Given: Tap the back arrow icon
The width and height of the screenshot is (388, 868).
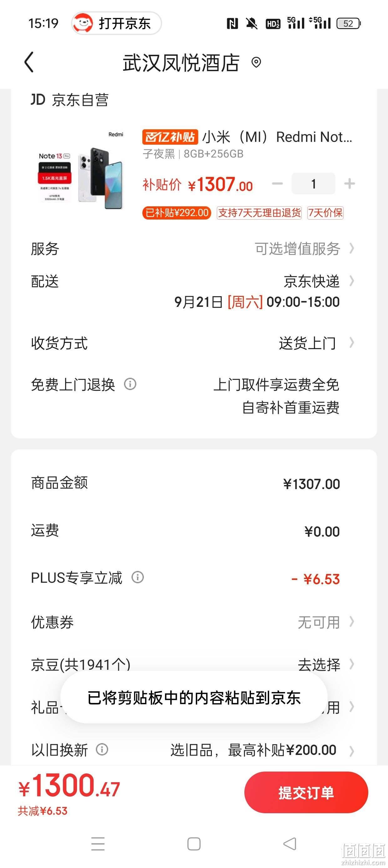Looking at the screenshot, I should coord(29,62).
